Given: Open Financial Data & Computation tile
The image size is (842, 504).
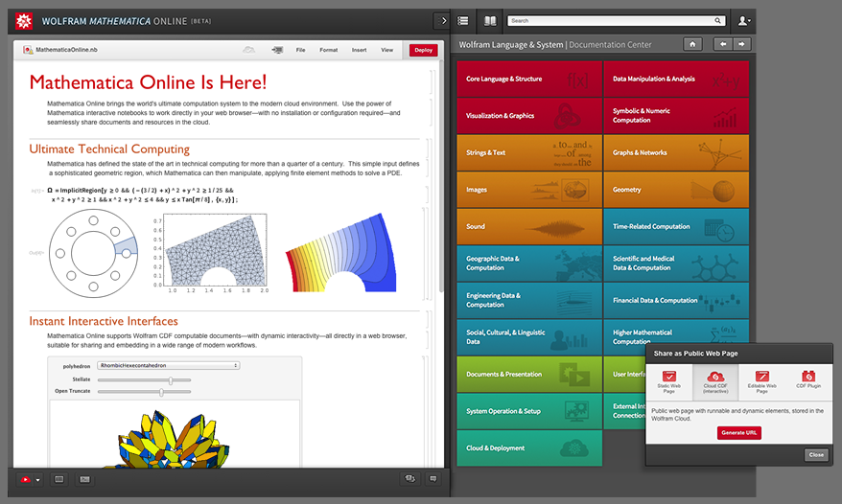Looking at the screenshot, I should [676, 301].
